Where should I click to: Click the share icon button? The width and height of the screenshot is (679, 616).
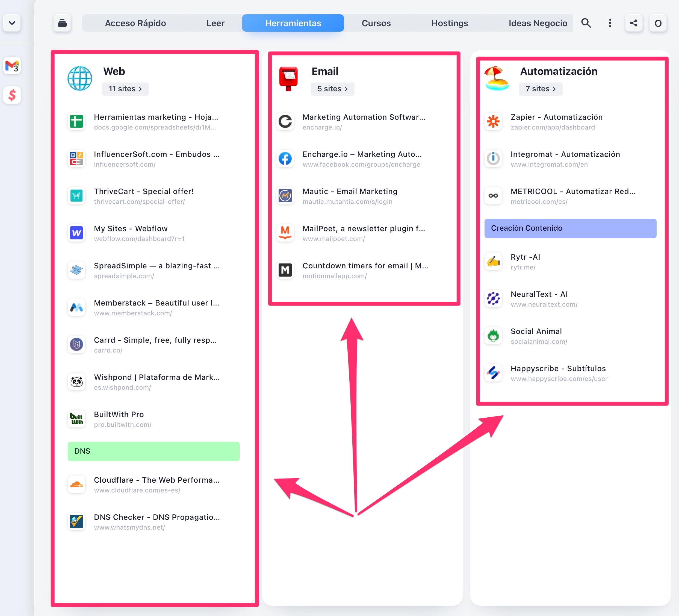pyautogui.click(x=634, y=23)
